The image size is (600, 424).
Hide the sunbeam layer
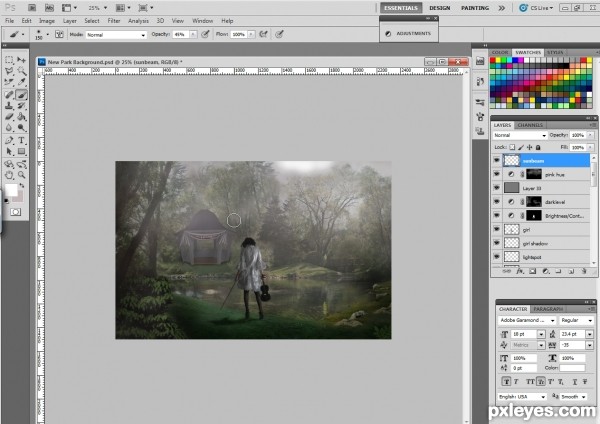click(497, 160)
